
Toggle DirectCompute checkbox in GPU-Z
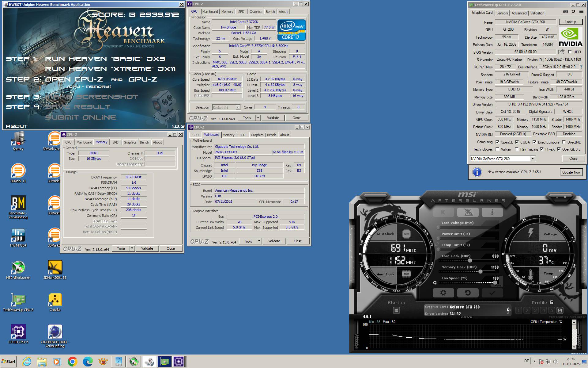(534, 142)
